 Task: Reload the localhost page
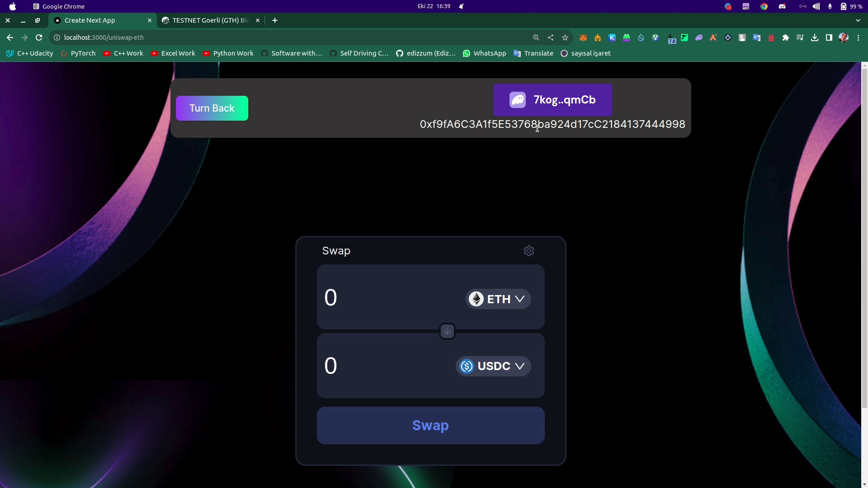point(39,38)
